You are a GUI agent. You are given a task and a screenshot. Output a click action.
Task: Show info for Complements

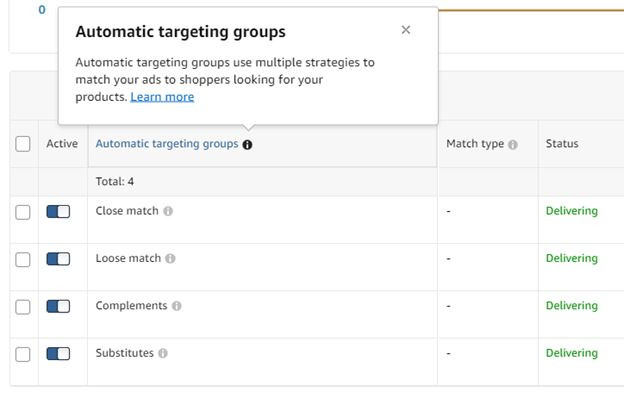click(177, 306)
